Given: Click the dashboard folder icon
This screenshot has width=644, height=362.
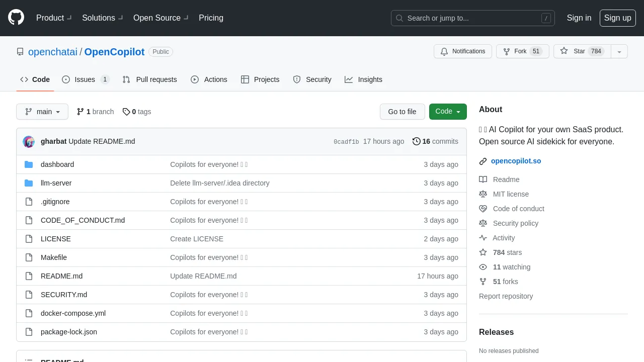Looking at the screenshot, I should (29, 164).
